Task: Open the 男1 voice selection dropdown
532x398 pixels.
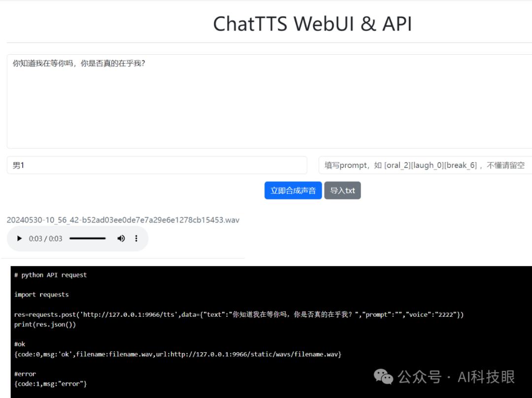Action: (x=157, y=166)
